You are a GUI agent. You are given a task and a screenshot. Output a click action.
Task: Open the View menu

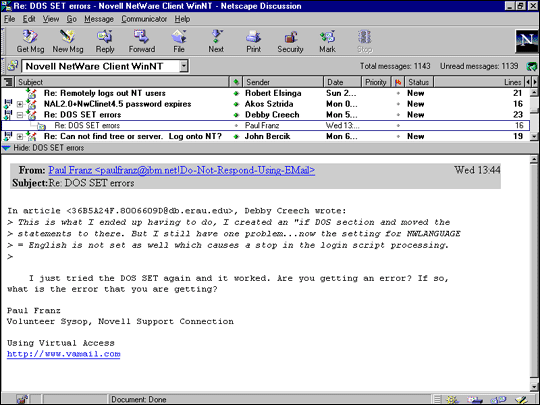tap(51, 19)
